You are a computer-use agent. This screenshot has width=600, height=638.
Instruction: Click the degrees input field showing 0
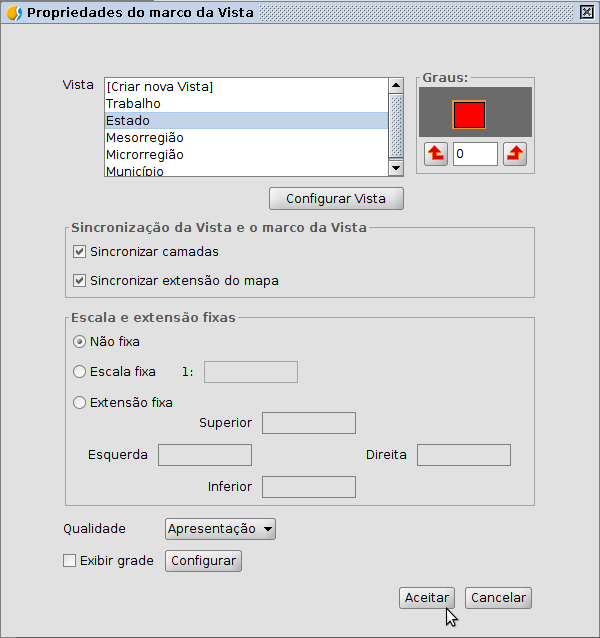tap(474, 154)
